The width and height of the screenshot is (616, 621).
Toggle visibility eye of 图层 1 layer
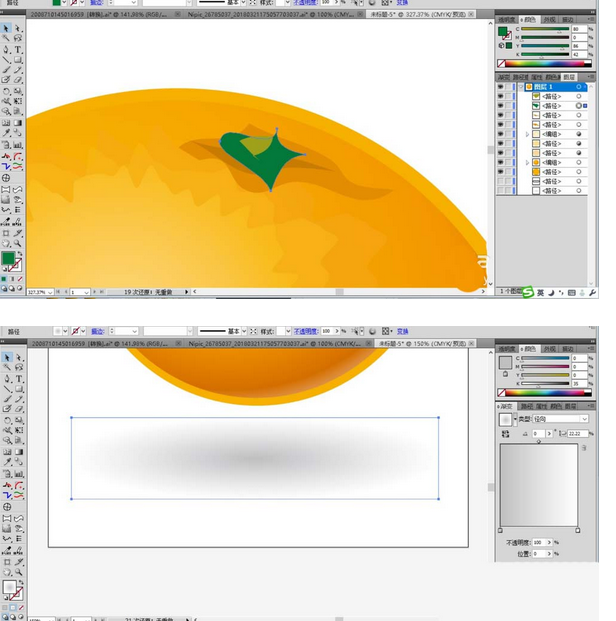pos(501,87)
